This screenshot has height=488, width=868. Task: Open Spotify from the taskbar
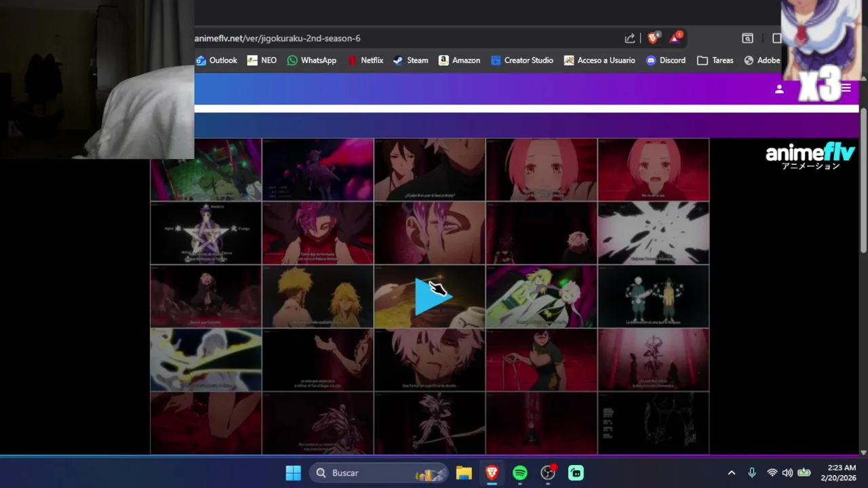(x=520, y=473)
